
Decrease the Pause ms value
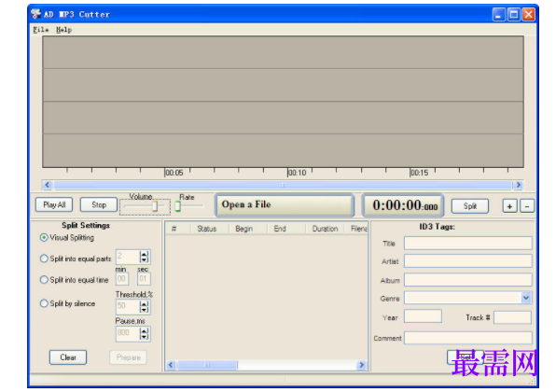coord(144,337)
